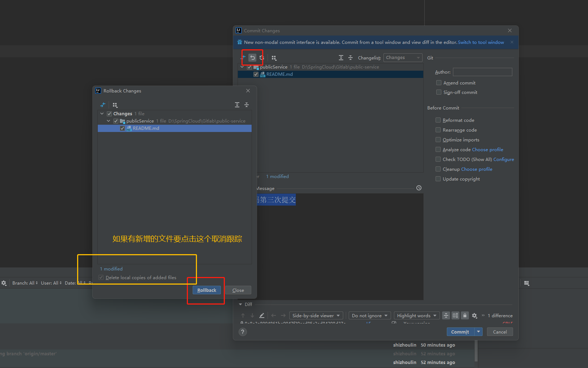This screenshot has height=368, width=588.
Task: Click the edit source pencil icon in Diff
Action: click(x=262, y=315)
